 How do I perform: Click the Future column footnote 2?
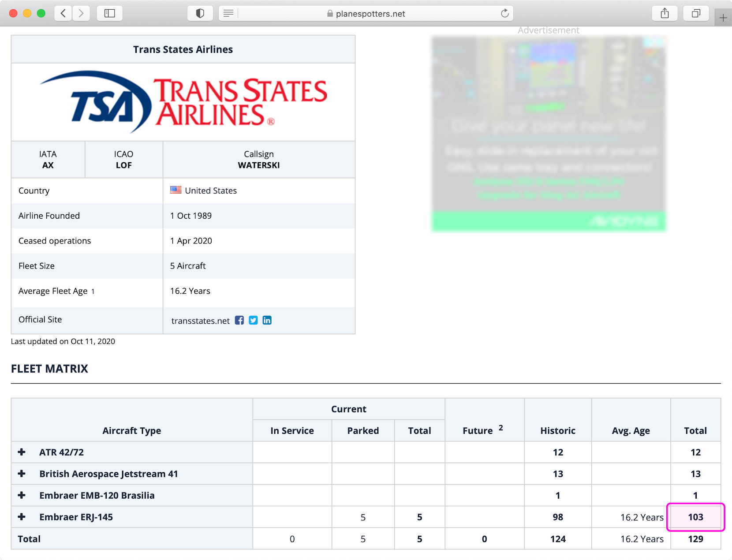(x=501, y=428)
